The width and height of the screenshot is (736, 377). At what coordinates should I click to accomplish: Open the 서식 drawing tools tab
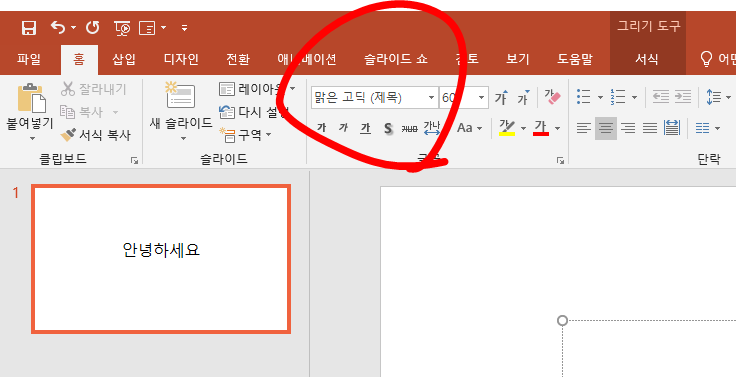point(647,60)
